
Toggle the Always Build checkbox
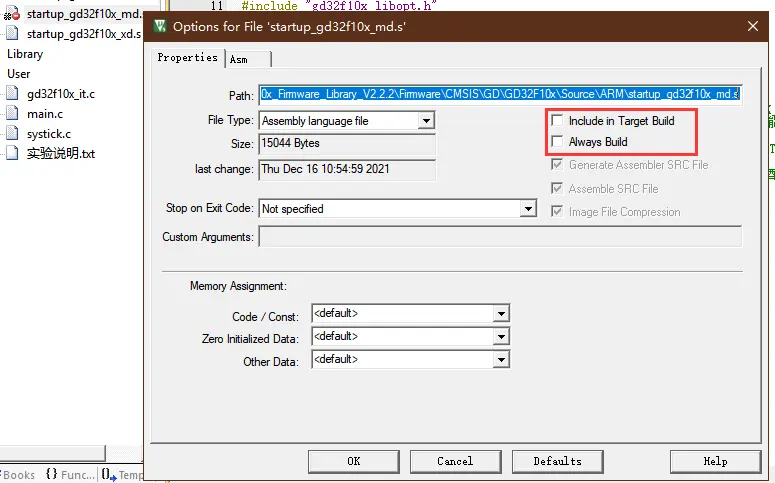click(x=557, y=141)
